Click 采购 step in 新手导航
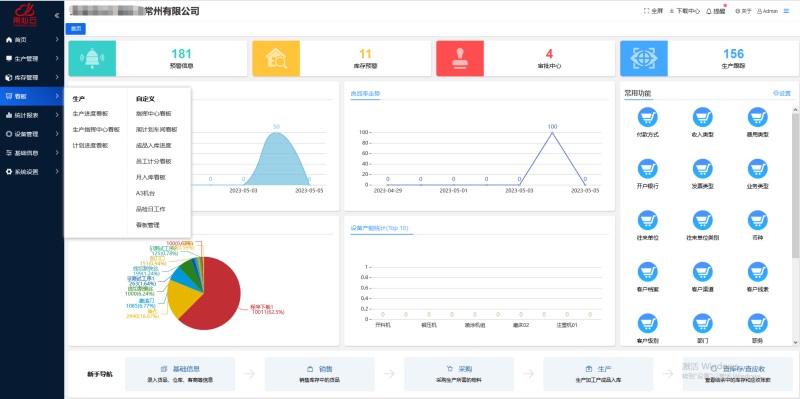 (459, 374)
